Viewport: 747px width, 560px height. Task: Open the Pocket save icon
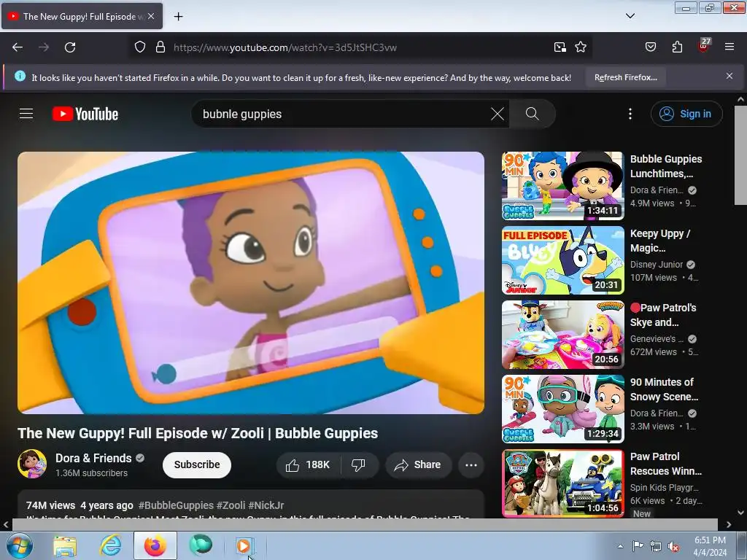(x=650, y=47)
